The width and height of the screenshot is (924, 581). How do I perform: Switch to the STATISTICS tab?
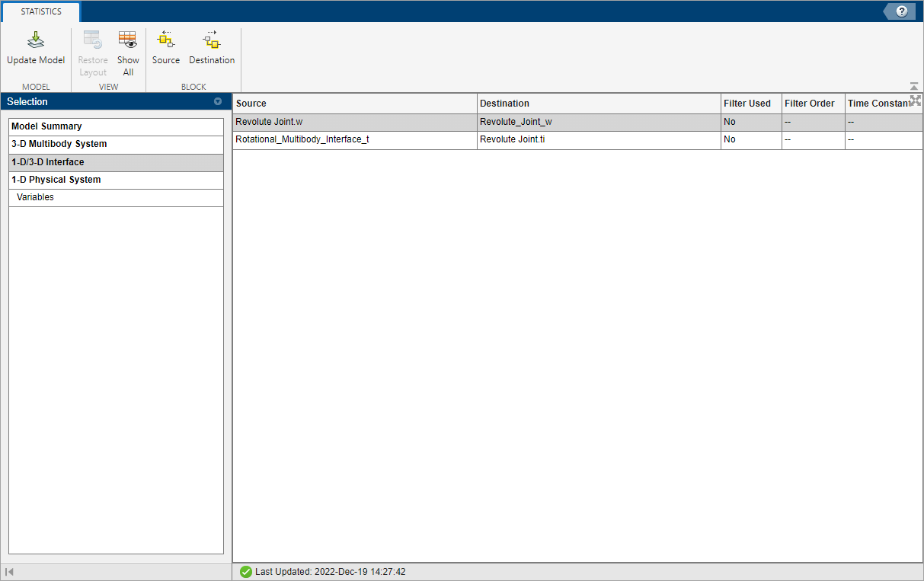(40, 11)
